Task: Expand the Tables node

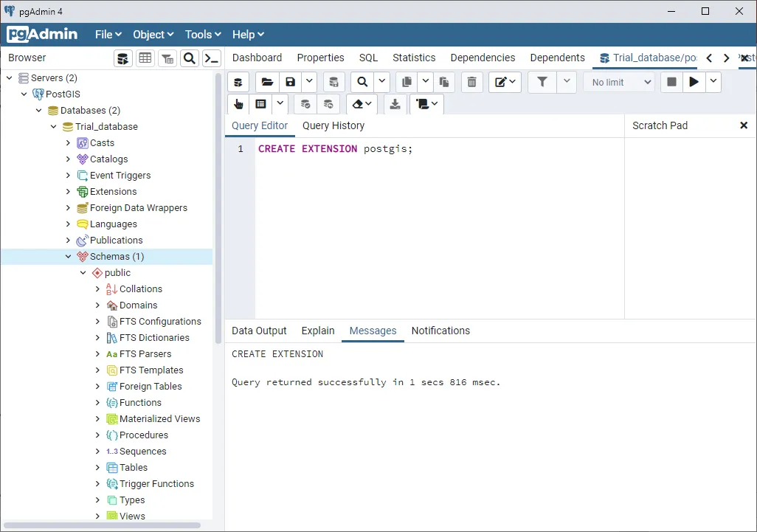Action: click(97, 467)
